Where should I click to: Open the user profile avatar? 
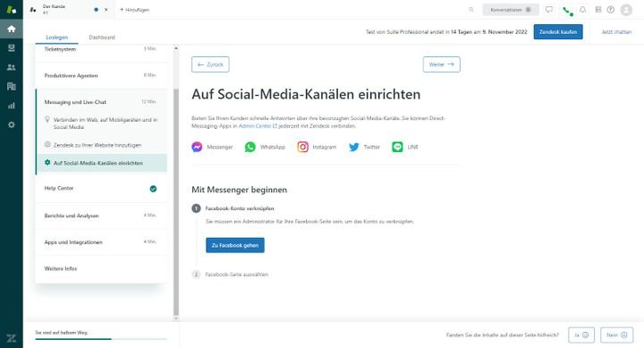(626, 10)
